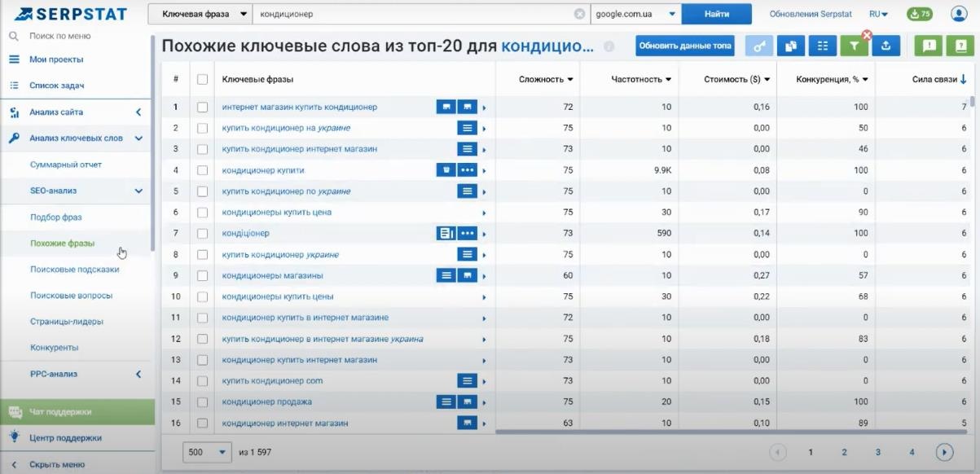Check the box for 'интернет магазин купить кондиционер'
The width and height of the screenshot is (980, 474).
click(x=203, y=108)
